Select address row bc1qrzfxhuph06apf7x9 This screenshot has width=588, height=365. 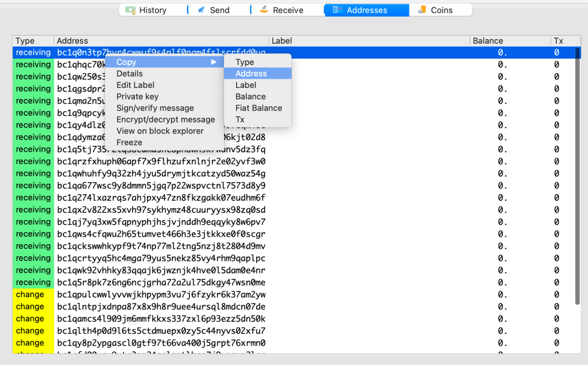tap(161, 162)
